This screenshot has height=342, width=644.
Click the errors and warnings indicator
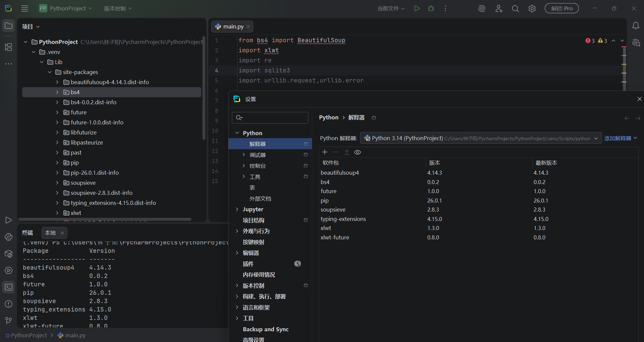596,41
